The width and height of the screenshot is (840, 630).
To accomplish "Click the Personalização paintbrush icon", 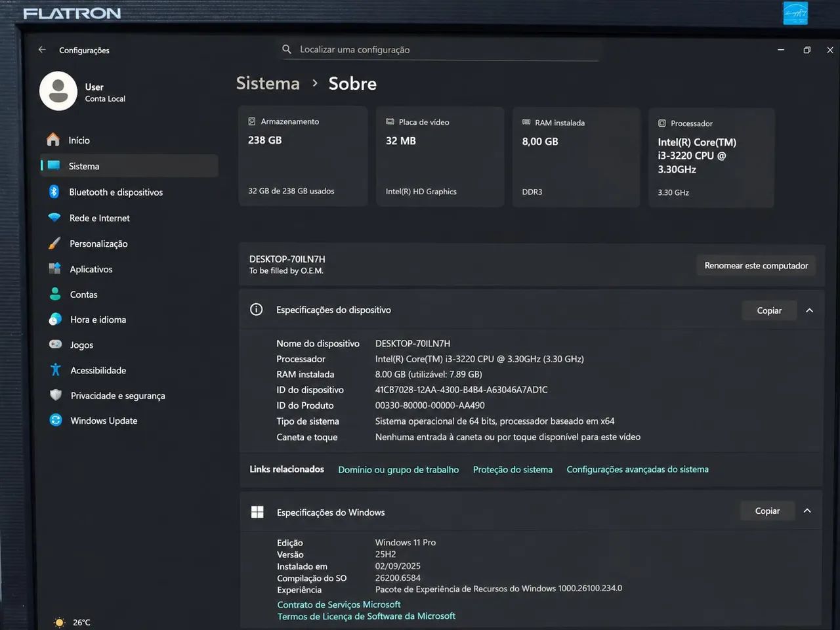I will 54,243.
